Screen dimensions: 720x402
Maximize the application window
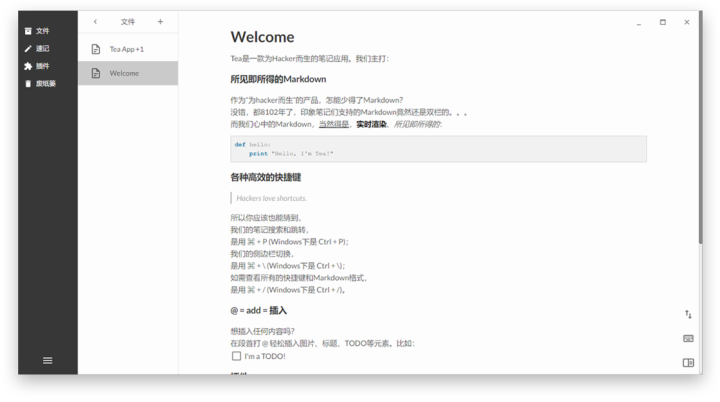coord(663,22)
